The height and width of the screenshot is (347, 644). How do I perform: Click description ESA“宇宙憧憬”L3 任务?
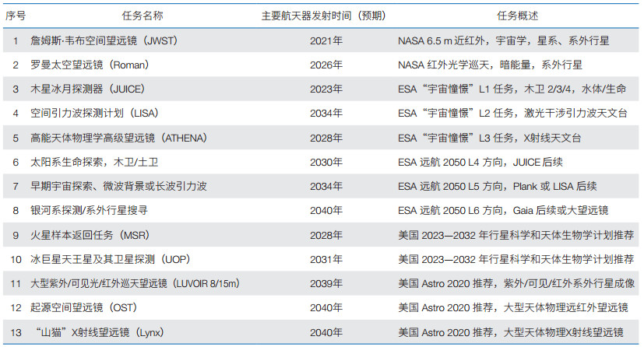click(490, 138)
